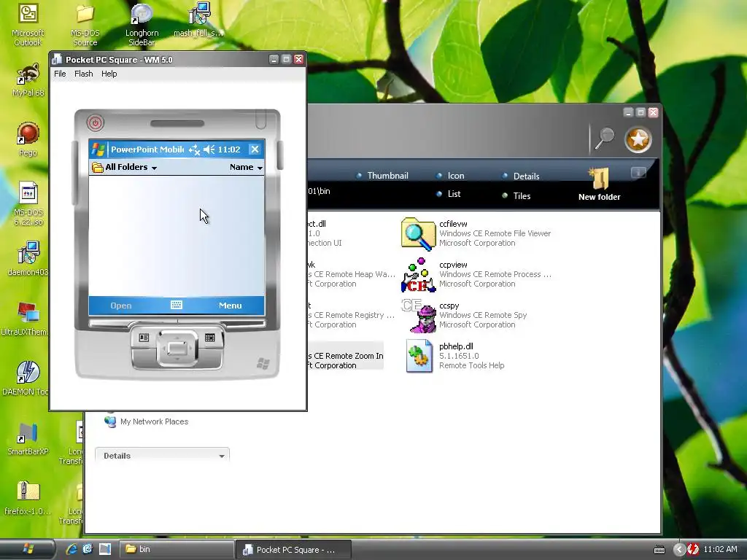Open the Name sort dropdown
This screenshot has width=747, height=560.
click(x=246, y=167)
